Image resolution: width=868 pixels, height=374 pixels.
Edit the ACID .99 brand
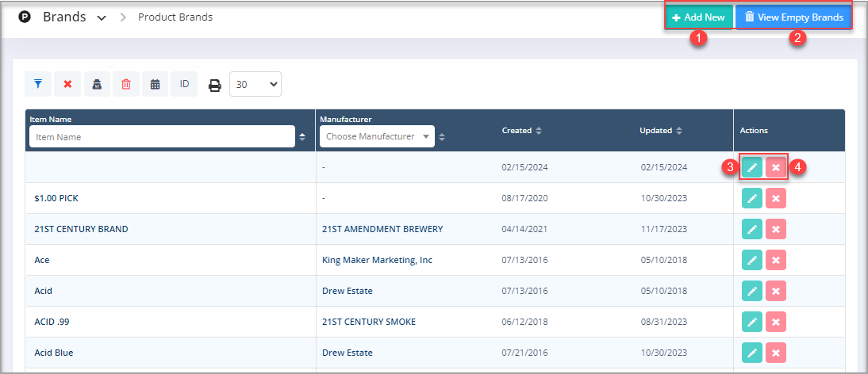[751, 322]
